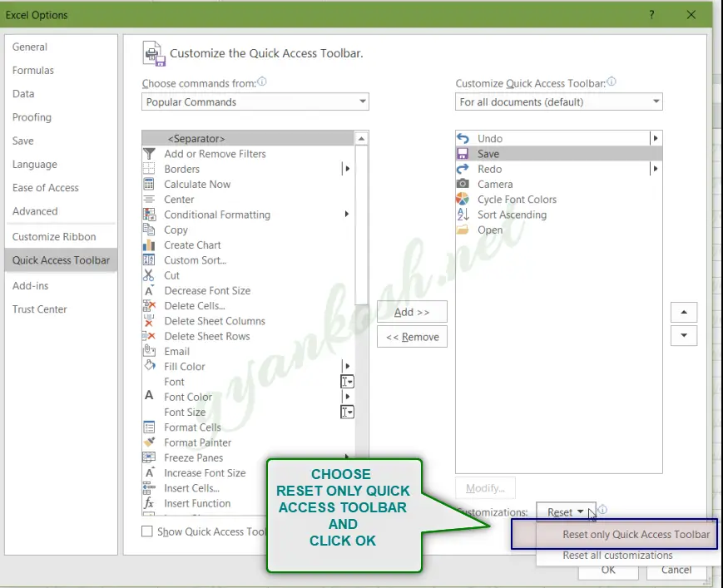The height and width of the screenshot is (588, 723).
Task: Expand the Fill Color submenu arrow
Action: coord(347,366)
